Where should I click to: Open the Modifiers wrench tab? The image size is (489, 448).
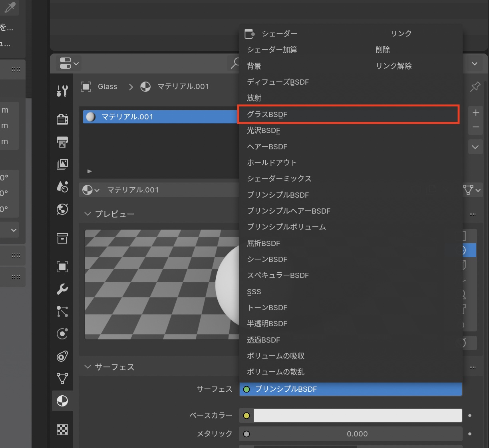coord(62,289)
